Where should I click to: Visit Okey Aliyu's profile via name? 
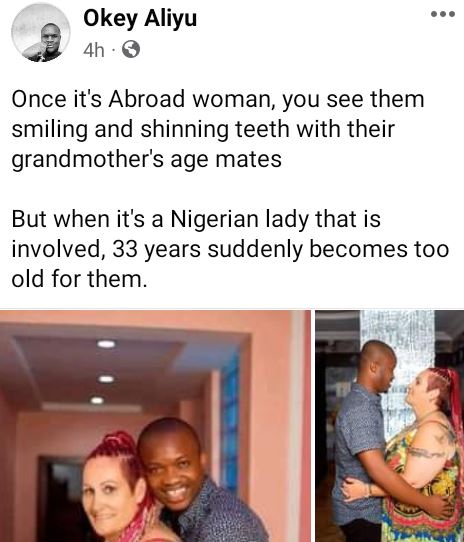tap(140, 18)
